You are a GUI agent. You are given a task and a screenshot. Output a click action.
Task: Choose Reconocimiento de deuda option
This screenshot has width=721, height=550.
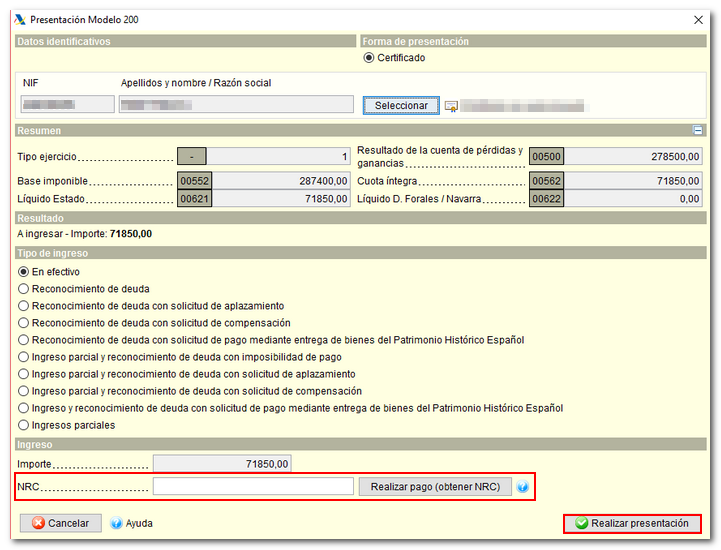pyautogui.click(x=24, y=289)
